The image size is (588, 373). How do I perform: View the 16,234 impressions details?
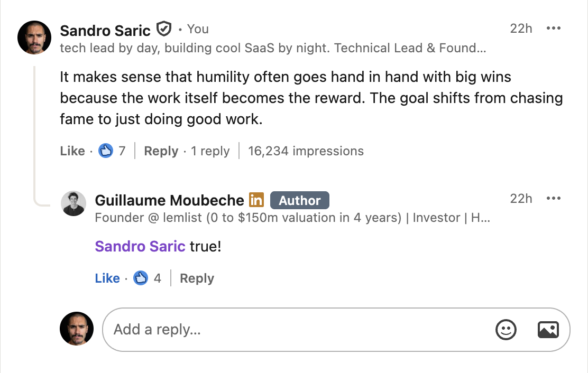click(x=306, y=151)
